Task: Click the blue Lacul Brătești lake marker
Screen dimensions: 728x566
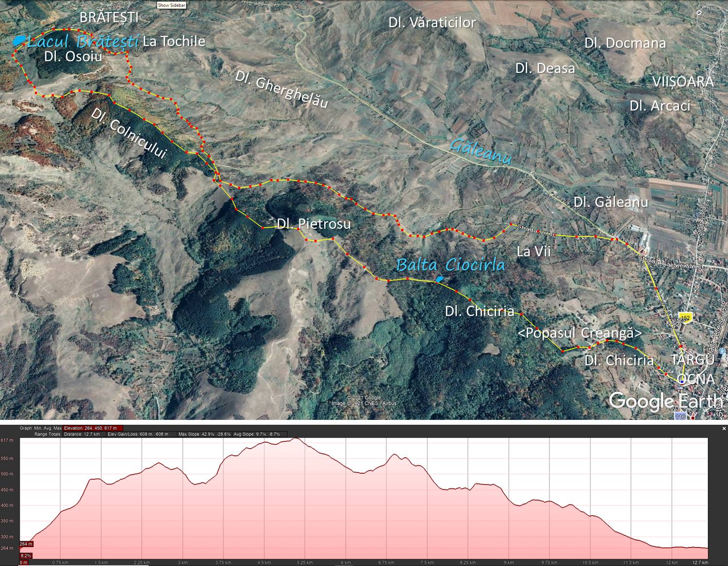Action: [x=18, y=41]
